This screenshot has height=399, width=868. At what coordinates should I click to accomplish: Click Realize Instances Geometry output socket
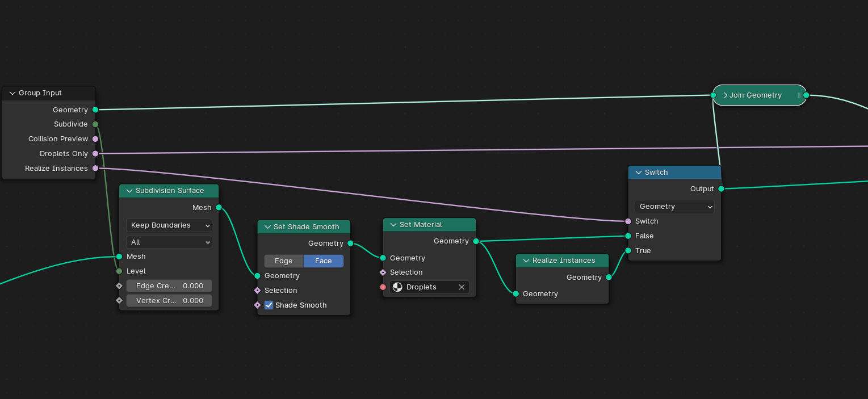click(609, 278)
